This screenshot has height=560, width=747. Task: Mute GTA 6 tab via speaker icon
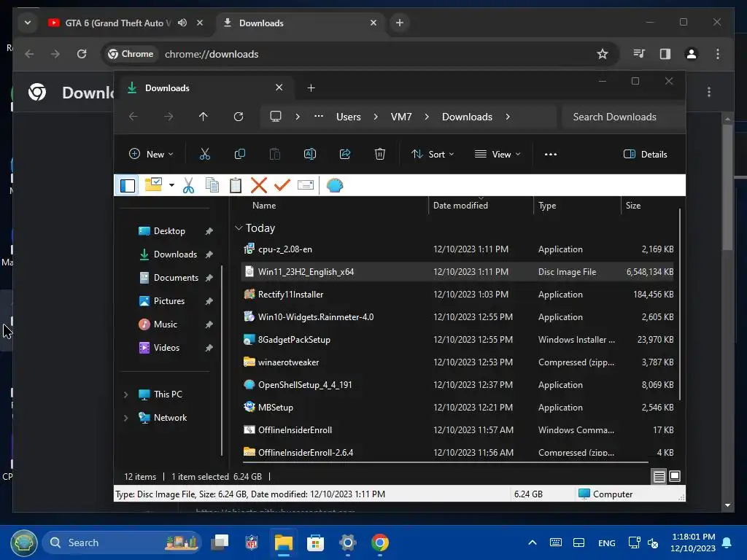pyautogui.click(x=182, y=23)
